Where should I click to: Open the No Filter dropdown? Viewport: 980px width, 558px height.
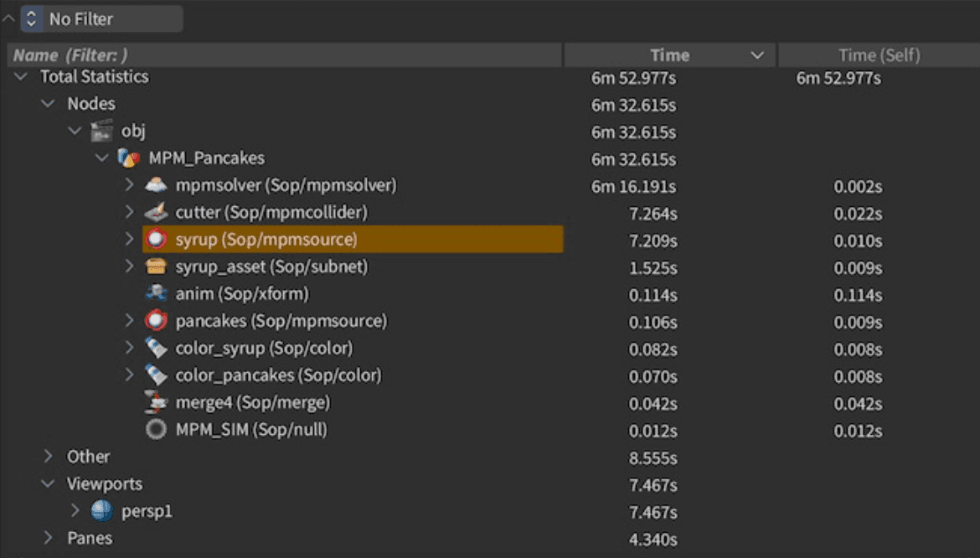click(102, 18)
